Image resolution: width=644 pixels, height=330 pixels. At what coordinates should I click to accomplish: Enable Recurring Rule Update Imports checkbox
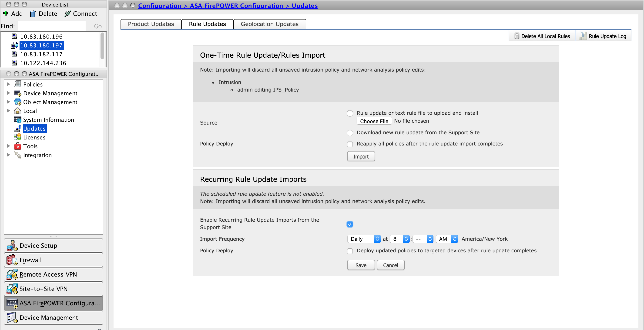[x=350, y=224]
